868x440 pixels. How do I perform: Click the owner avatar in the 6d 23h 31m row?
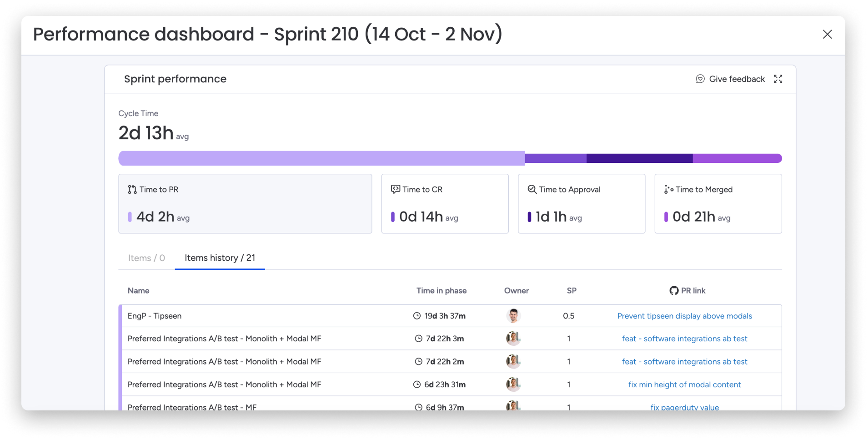click(513, 384)
